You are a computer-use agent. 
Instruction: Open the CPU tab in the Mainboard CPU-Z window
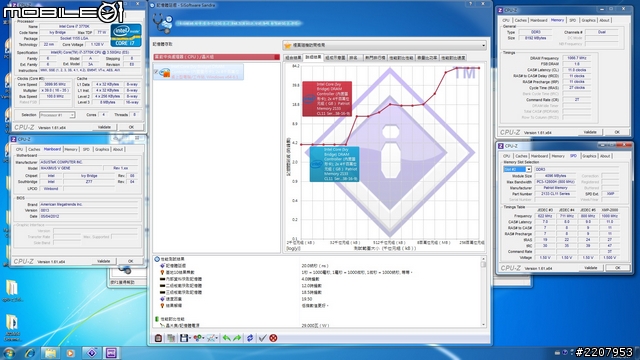[19, 149]
